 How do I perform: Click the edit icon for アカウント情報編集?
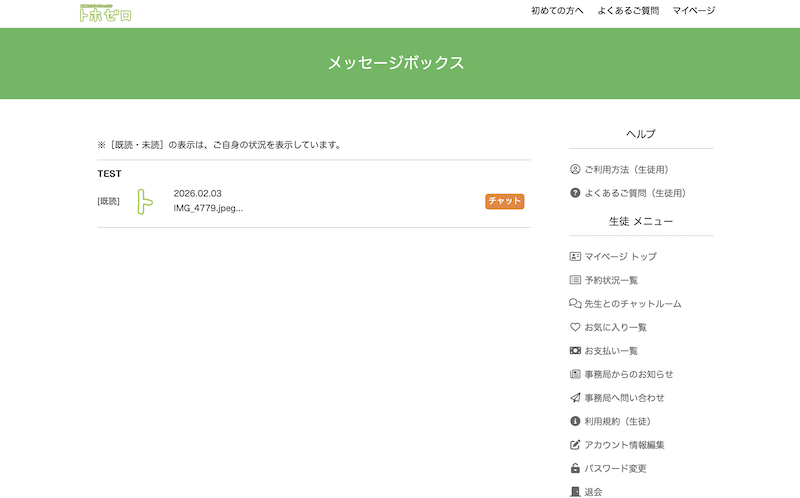pos(575,445)
